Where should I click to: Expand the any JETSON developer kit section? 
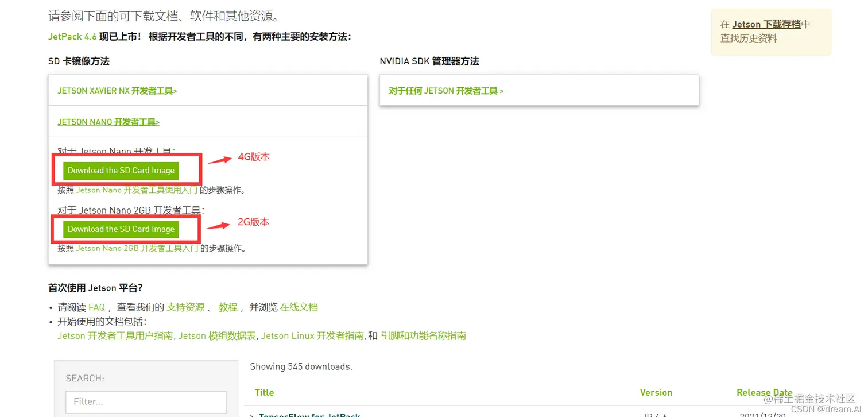446,91
